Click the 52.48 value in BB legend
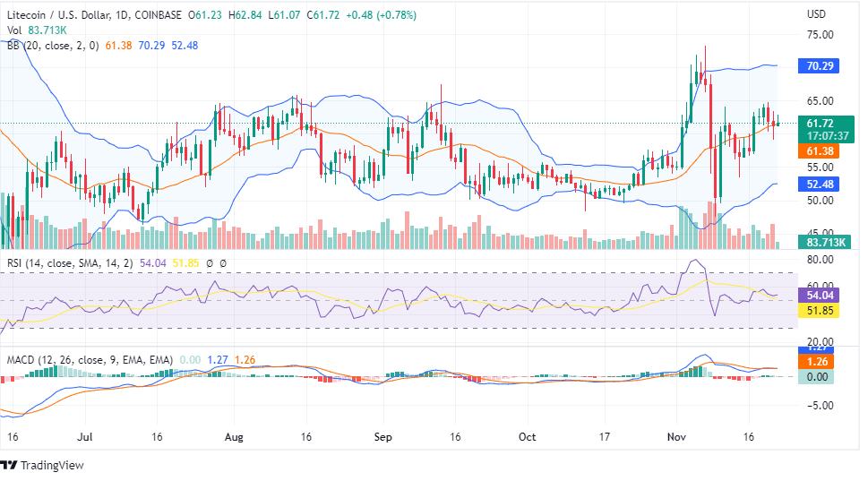The width and height of the screenshot is (868, 481). (185, 46)
